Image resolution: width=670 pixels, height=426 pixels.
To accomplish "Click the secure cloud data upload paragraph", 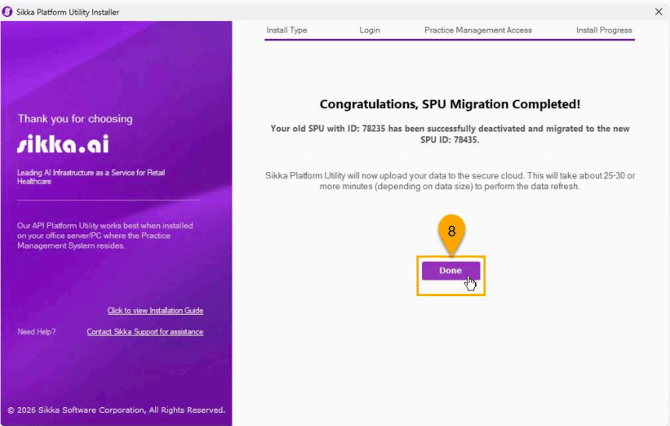I will (449, 181).
